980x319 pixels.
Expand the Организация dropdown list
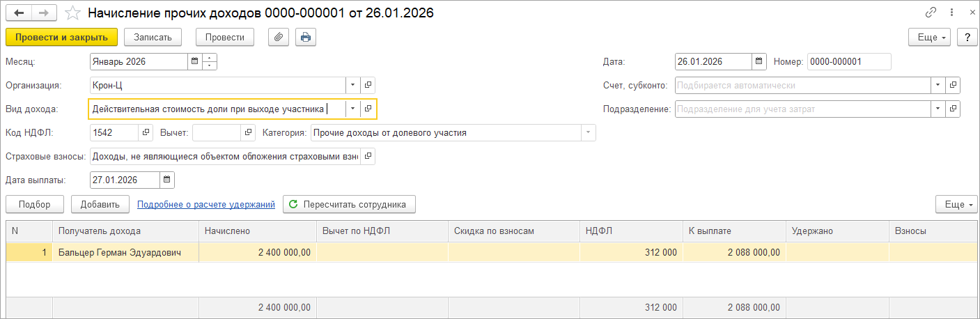pos(353,85)
